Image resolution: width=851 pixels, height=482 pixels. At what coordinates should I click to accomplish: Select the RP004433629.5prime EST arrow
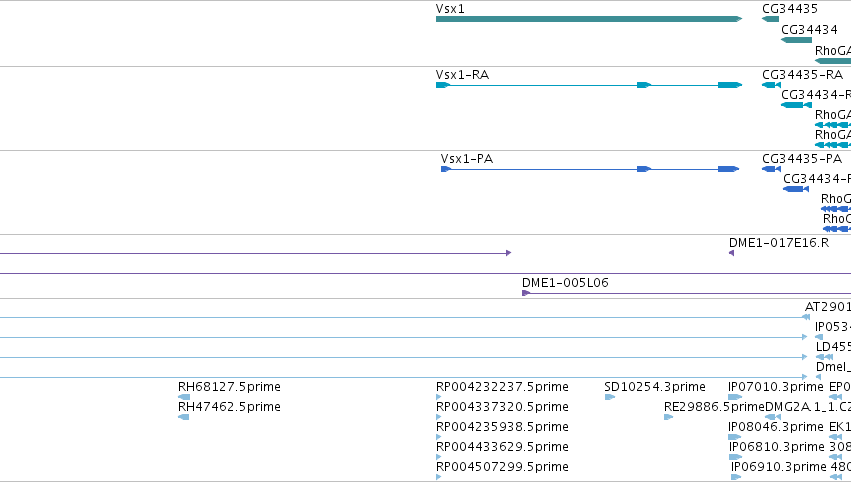tap(439, 457)
